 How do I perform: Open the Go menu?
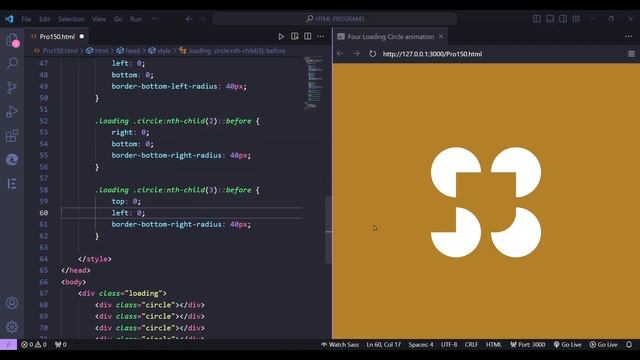pos(118,19)
